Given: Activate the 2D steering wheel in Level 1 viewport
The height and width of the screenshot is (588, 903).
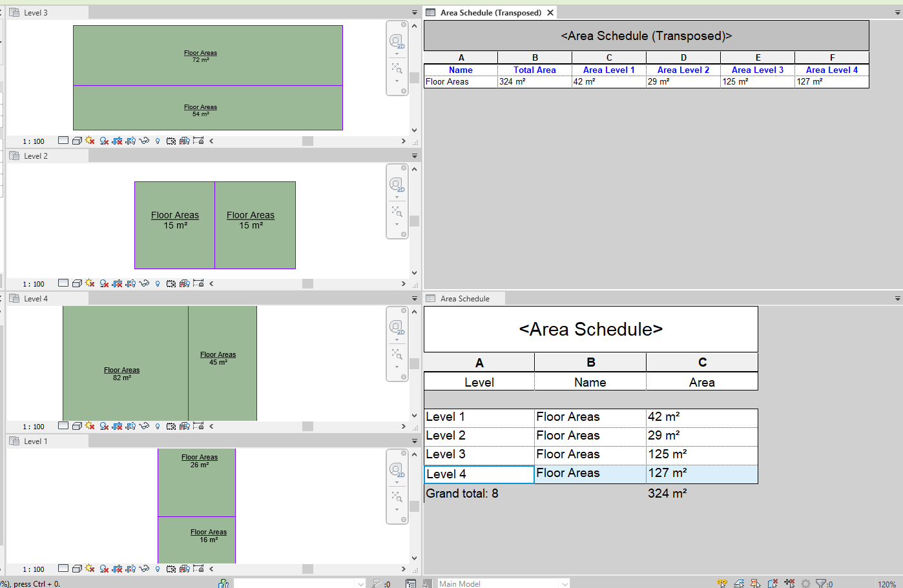Looking at the screenshot, I should 397,469.
